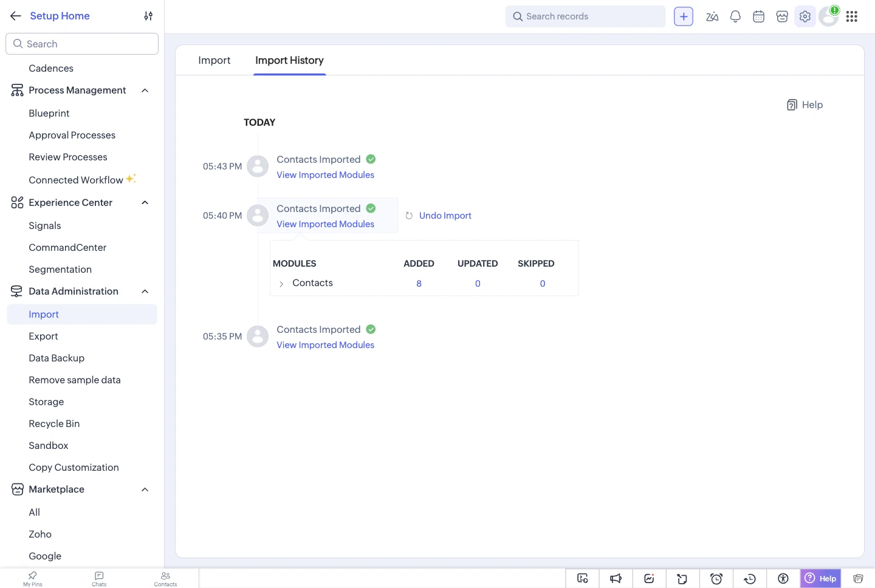The image size is (875, 588).
Task: Open Connected Workflow in the sidebar
Action: point(76,180)
